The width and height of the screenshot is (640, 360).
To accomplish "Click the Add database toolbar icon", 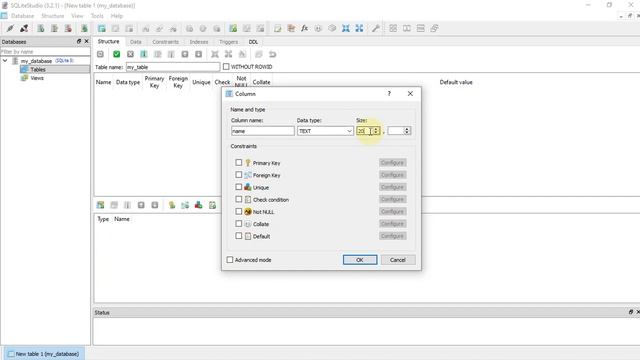I will coord(41,28).
